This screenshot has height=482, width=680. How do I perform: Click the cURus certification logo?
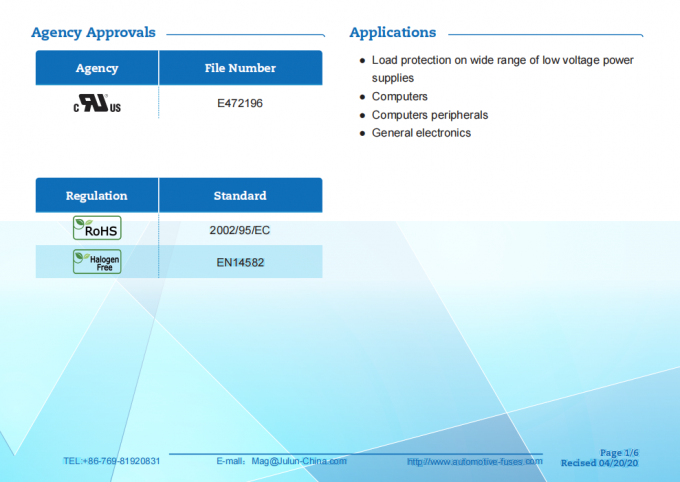point(96,103)
